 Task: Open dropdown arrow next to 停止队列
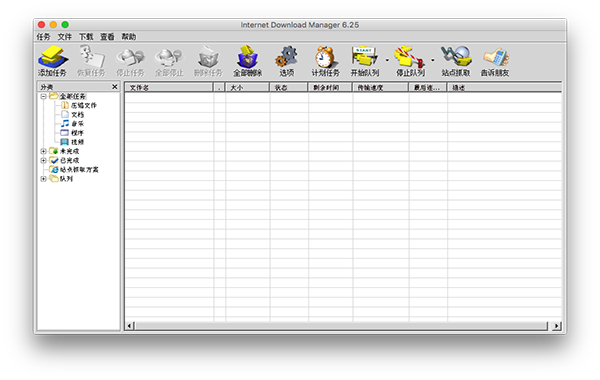[433, 60]
